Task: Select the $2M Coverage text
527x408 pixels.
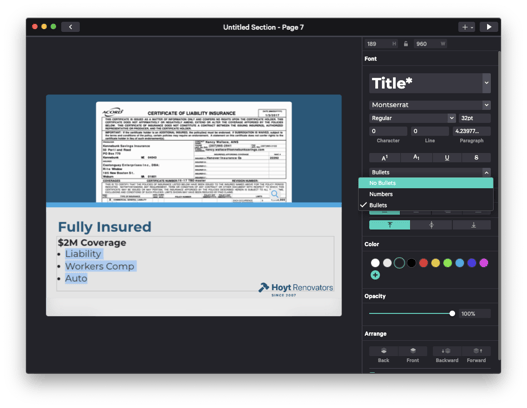Action: point(92,243)
